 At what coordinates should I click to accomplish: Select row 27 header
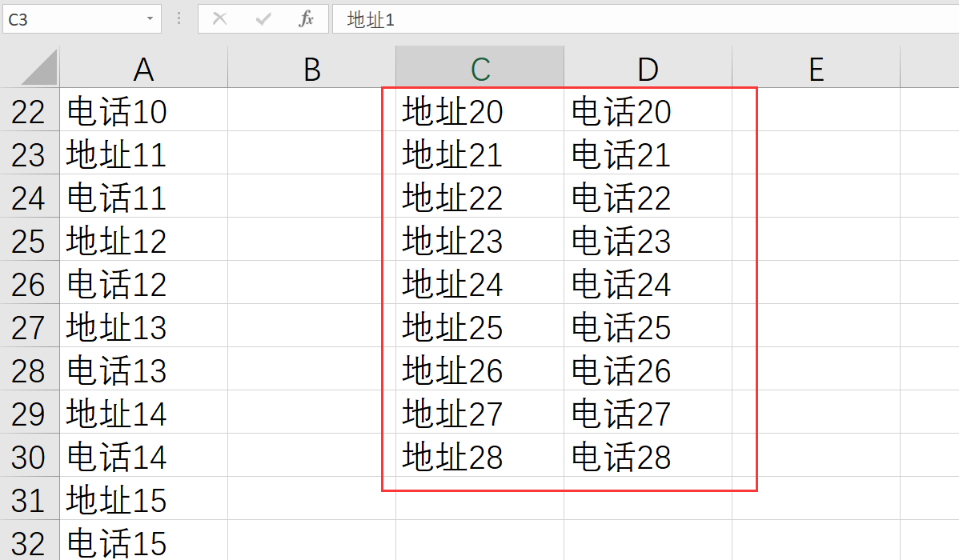click(29, 327)
